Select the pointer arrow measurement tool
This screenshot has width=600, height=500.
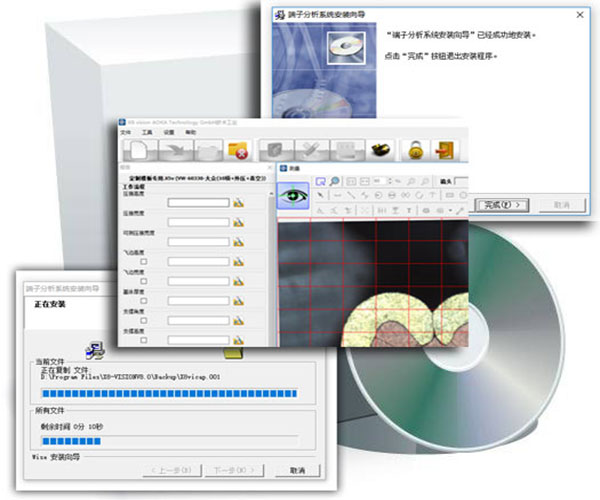[321, 195]
